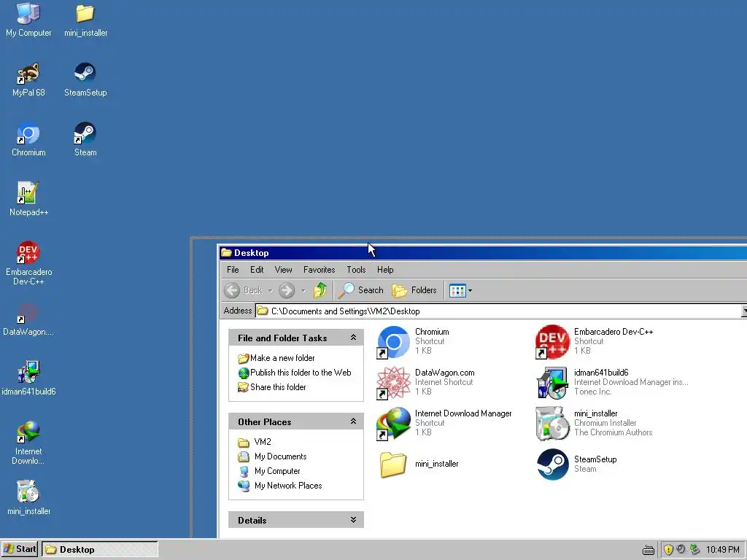Select idman641build6 desktop icon

28,379
